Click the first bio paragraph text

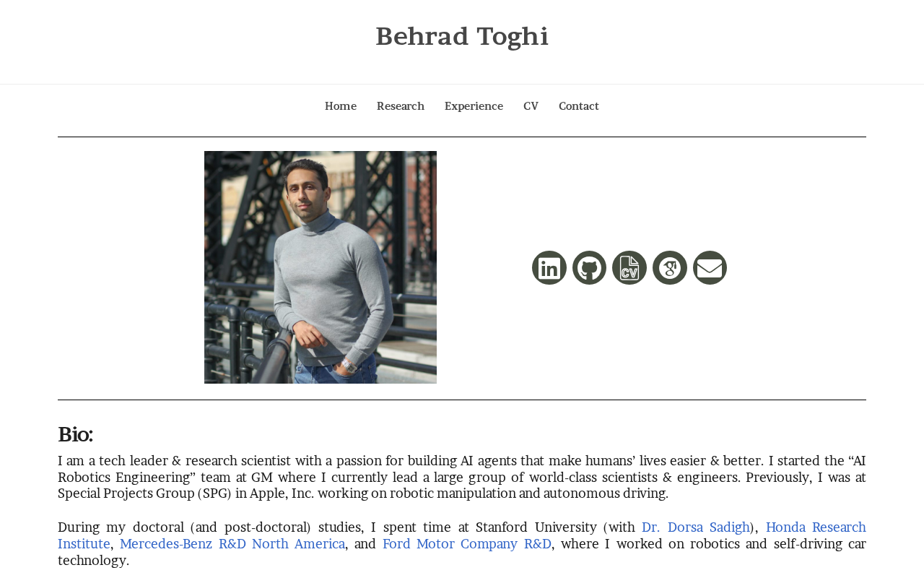pyautogui.click(x=462, y=478)
